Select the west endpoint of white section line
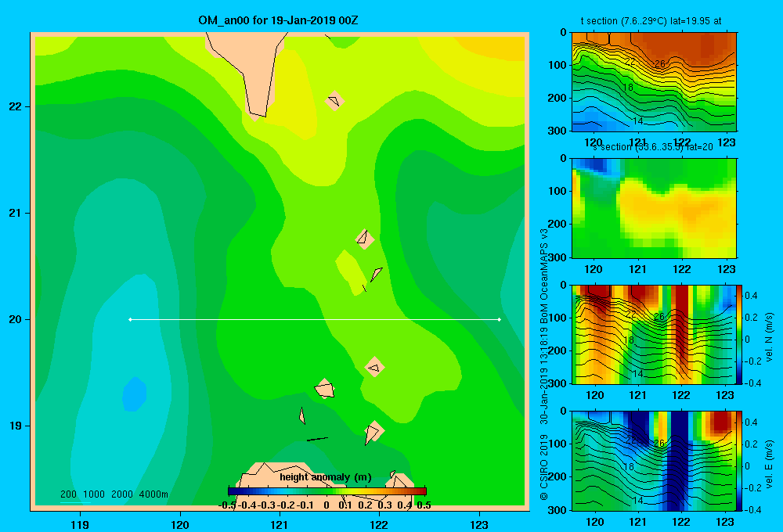 tap(130, 319)
